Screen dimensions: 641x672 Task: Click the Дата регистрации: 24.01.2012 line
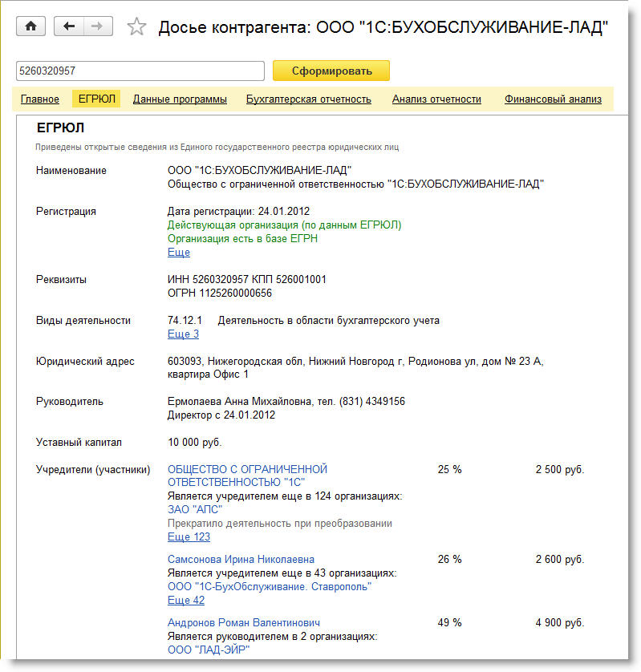coord(238,211)
